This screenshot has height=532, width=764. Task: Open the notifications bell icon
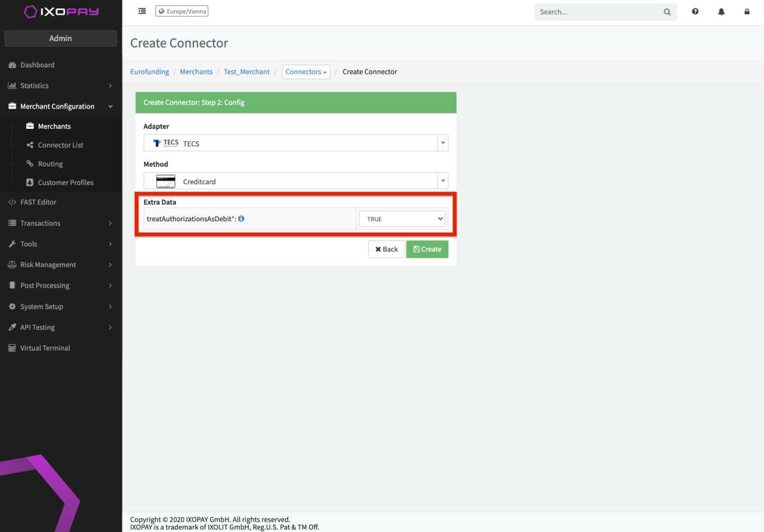click(721, 11)
